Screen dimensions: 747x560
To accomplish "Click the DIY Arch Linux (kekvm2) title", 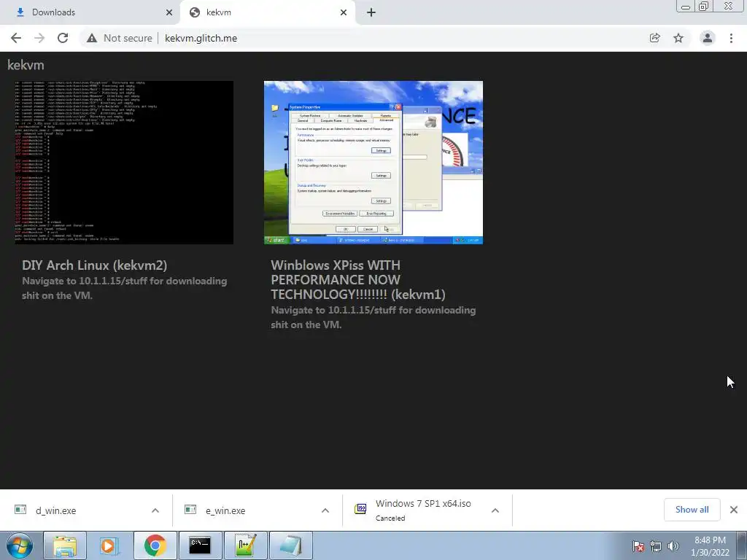I will pyautogui.click(x=94, y=265).
